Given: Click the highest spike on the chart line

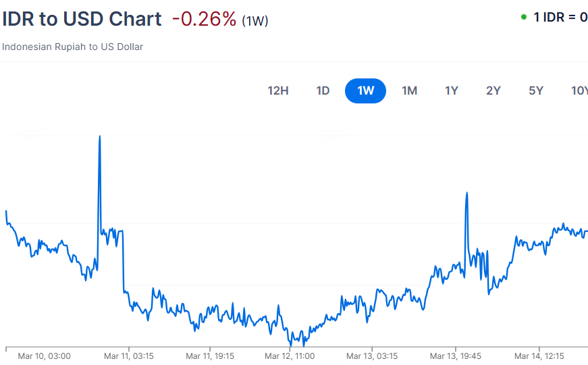Looking at the screenshot, I should pos(100,137).
